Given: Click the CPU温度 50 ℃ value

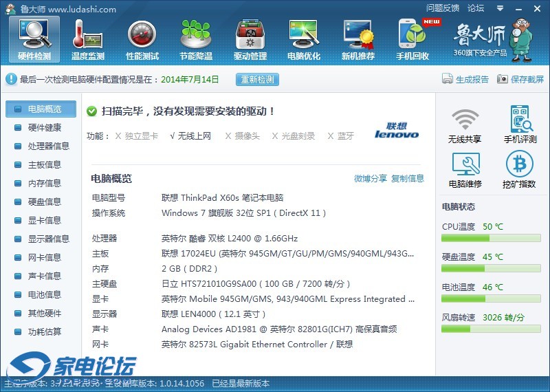Looking at the screenshot, I should click(x=493, y=227).
